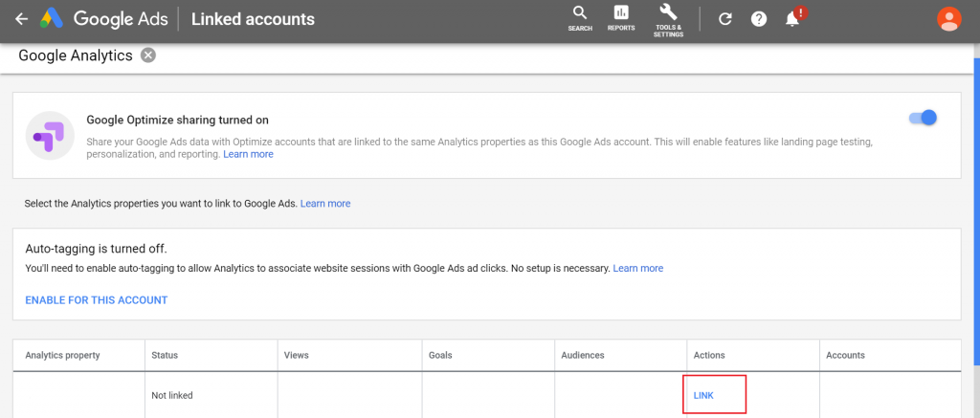Image resolution: width=980 pixels, height=418 pixels.
Task: Turn off Google Optimize sharing toggle
Action: [x=923, y=118]
